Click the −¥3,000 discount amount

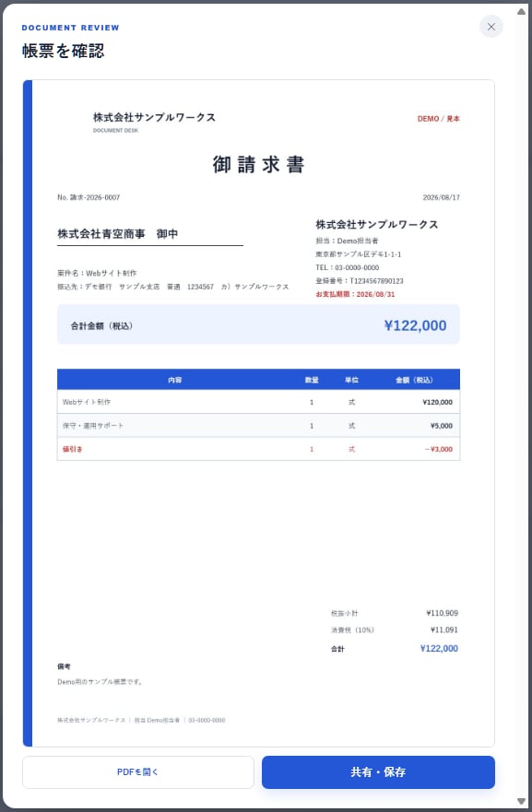click(439, 449)
